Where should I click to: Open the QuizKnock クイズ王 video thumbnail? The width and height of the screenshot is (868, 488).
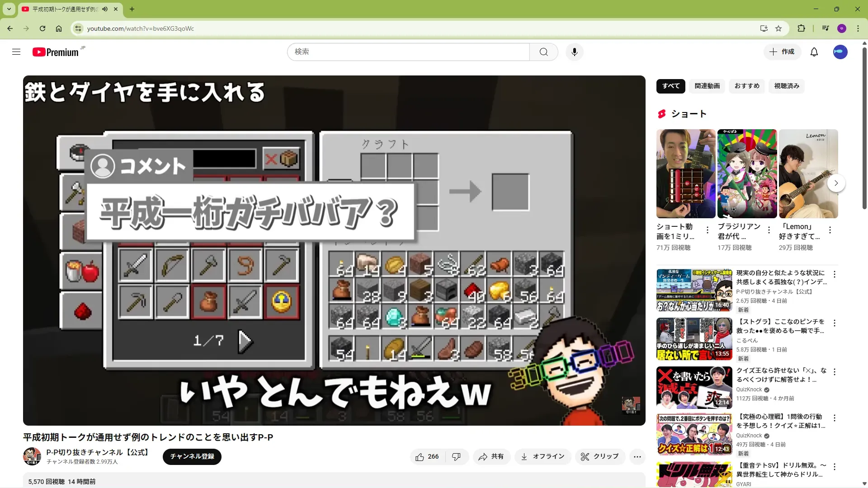click(x=693, y=387)
